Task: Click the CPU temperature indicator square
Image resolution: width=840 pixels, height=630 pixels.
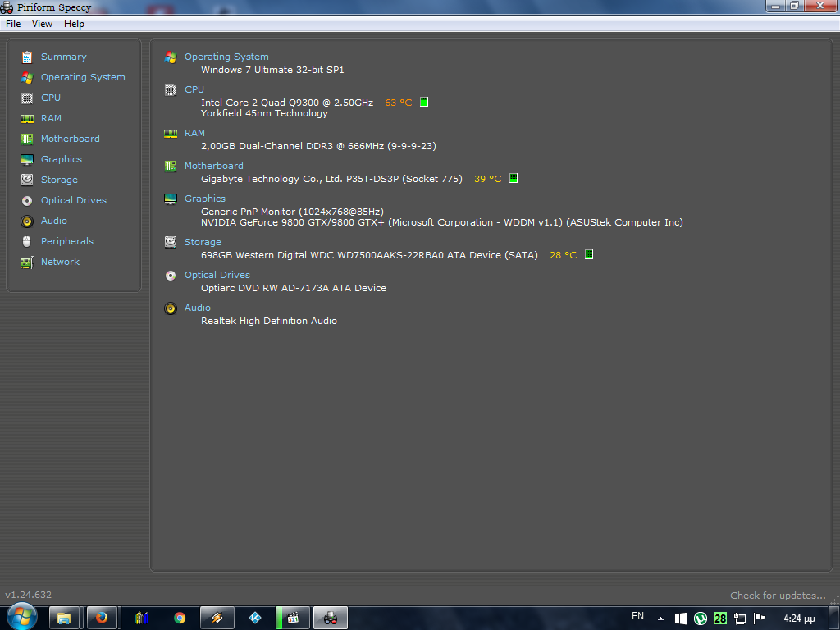Action: tap(424, 102)
